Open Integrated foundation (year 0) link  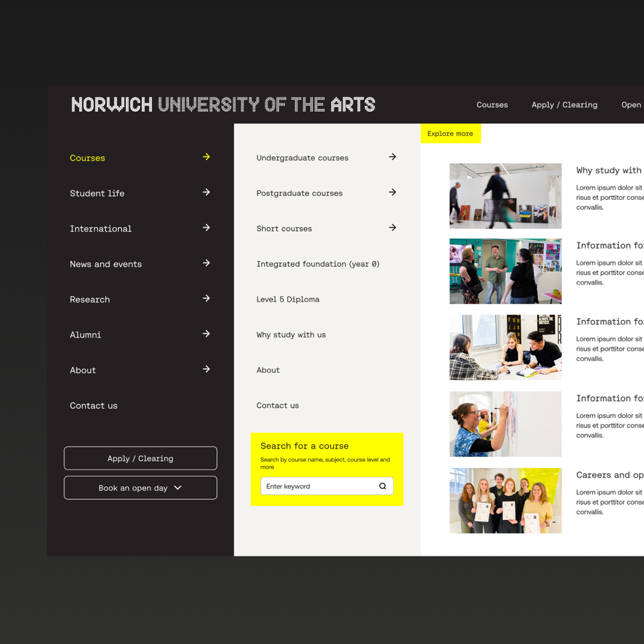318,264
